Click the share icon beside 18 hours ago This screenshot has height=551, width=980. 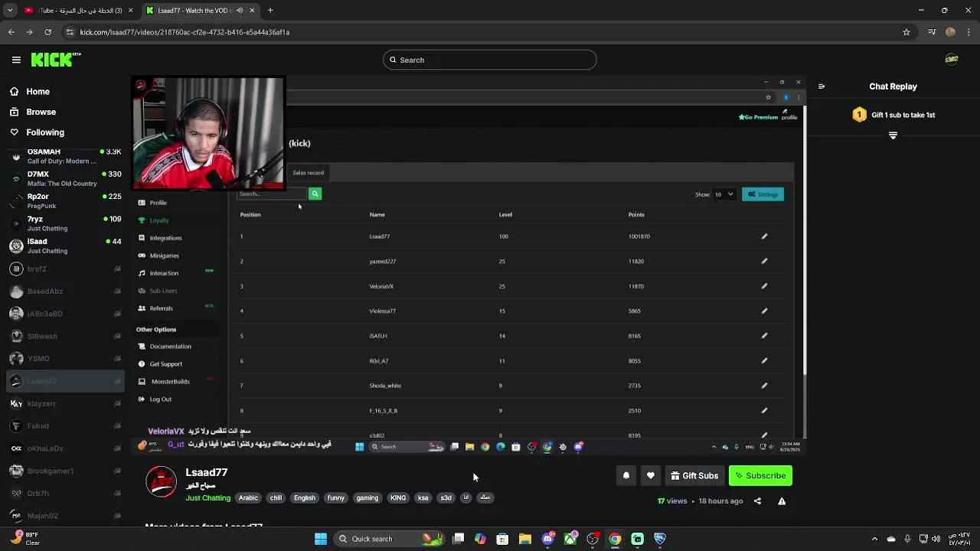(757, 501)
